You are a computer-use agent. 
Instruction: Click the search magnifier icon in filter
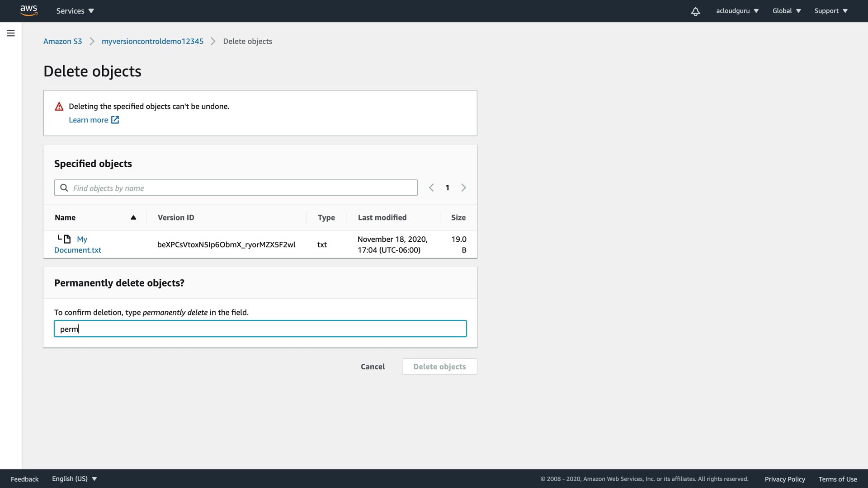point(64,188)
